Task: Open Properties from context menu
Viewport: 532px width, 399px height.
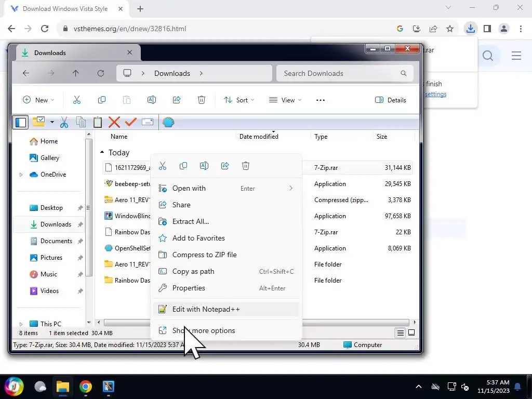Action: 226,288
